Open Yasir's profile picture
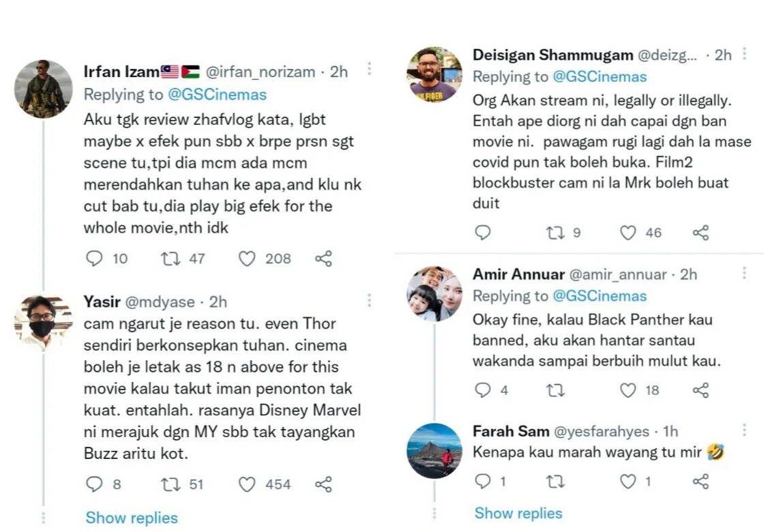 (42, 321)
